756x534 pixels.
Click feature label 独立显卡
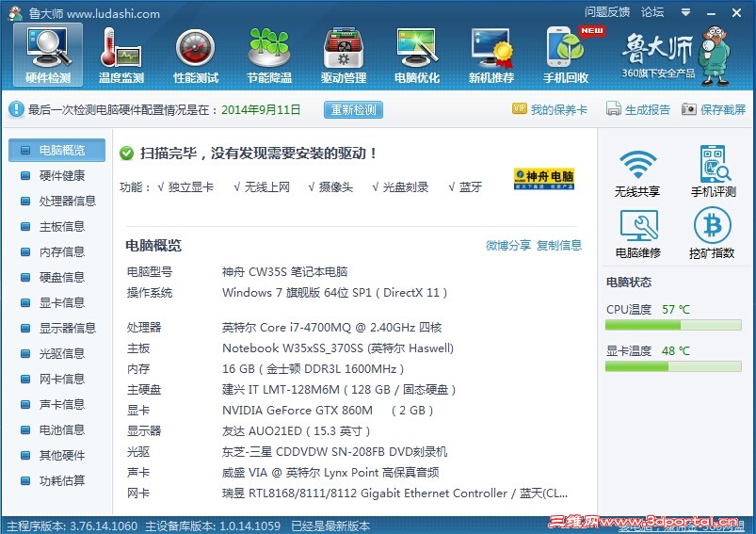click(x=191, y=187)
